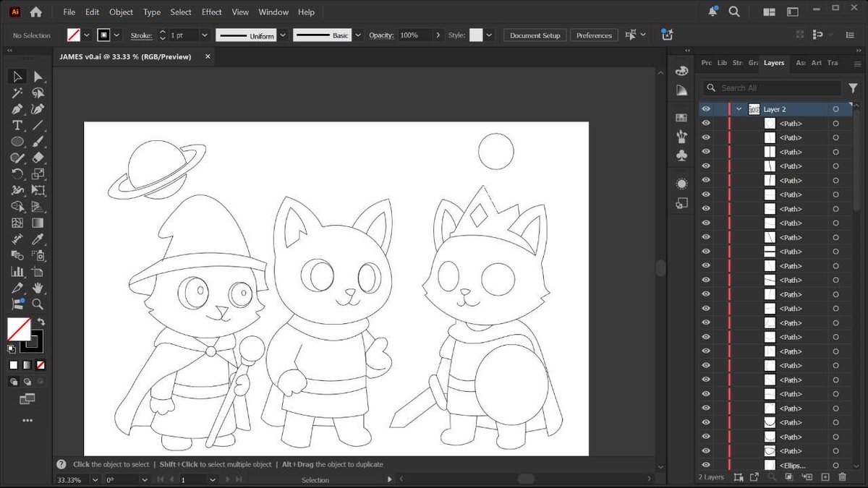Viewport: 868px width, 488px height.
Task: Toggle visibility of the third Path row
Action: pos(706,152)
